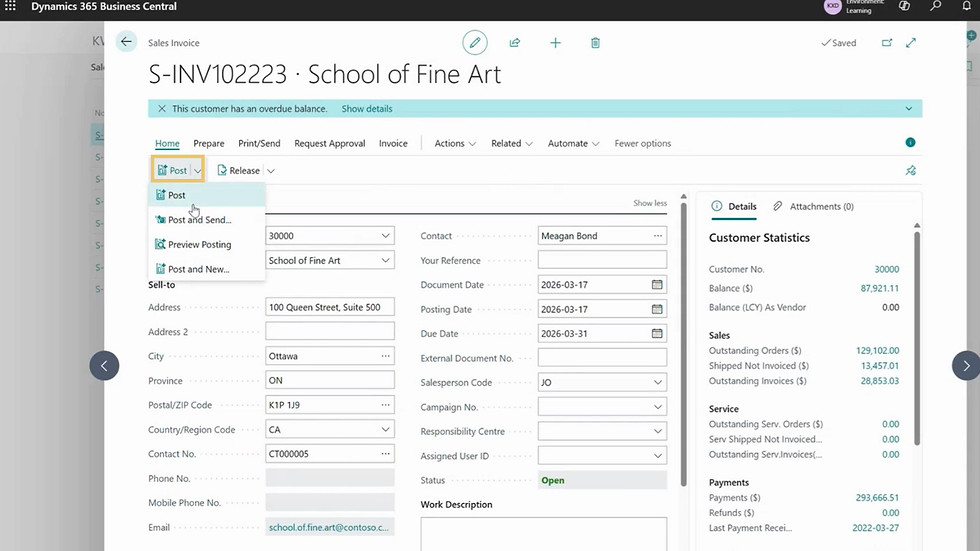
Task: Expand the Post split-button dropdown arrow
Action: tap(198, 171)
